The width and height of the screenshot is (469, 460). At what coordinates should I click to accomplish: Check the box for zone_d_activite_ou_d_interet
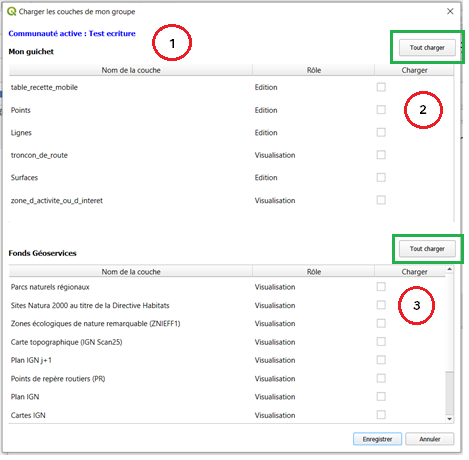[x=381, y=200]
